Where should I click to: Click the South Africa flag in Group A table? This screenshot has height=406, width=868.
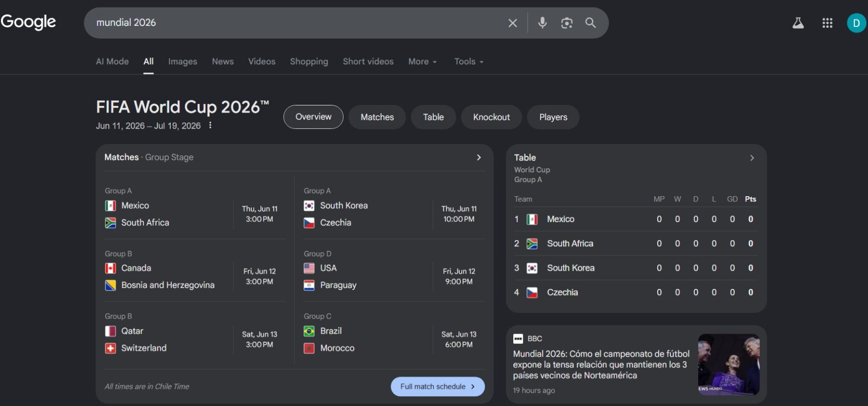click(x=532, y=243)
